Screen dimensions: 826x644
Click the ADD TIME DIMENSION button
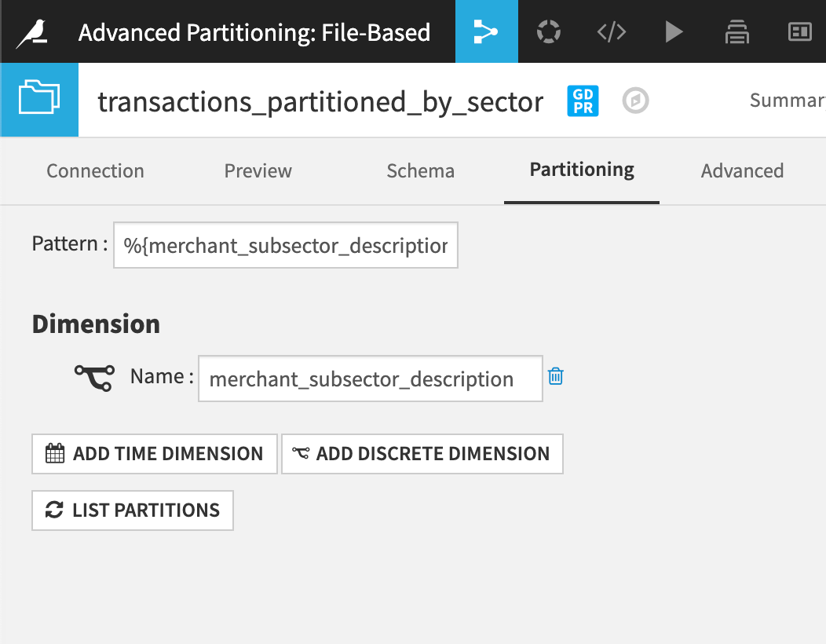pos(154,453)
